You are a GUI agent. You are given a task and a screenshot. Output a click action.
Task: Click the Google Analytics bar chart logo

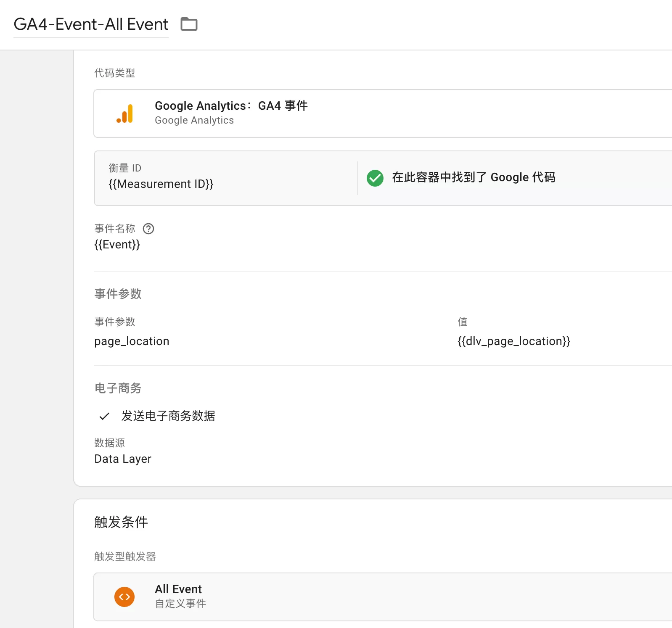[x=125, y=113]
